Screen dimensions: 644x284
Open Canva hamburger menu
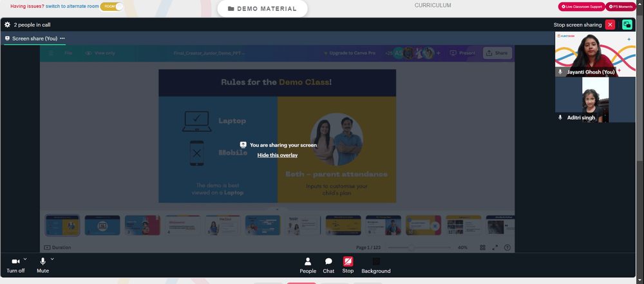(x=51, y=53)
